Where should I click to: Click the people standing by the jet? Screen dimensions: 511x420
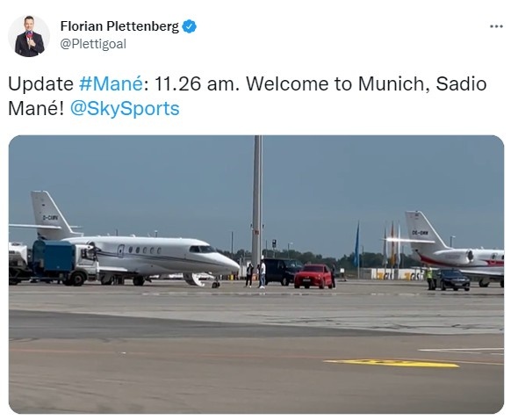(x=255, y=275)
